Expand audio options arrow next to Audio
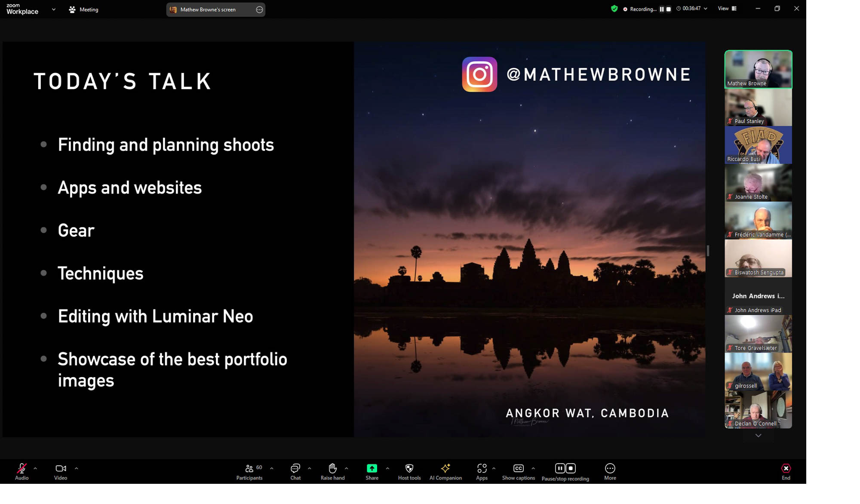Image resolution: width=860 pixels, height=504 pixels. pyautogui.click(x=35, y=468)
